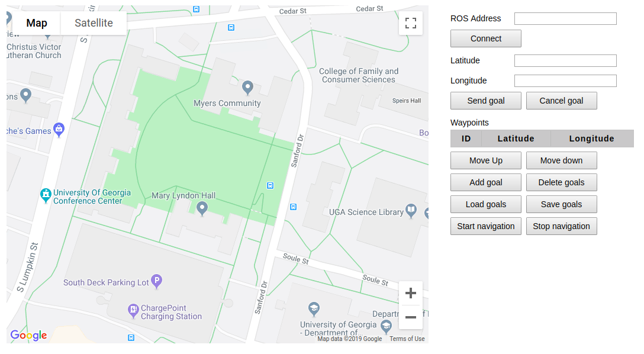Click the Latitude column header
Screen dimensions: 644x354
click(x=516, y=139)
